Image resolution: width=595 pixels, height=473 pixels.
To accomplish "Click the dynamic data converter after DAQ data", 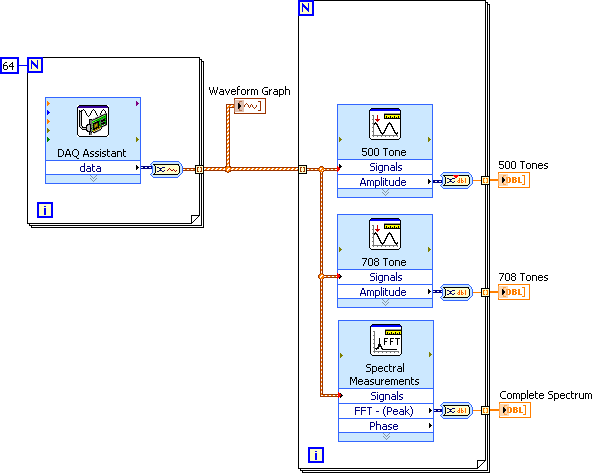I will tap(167, 169).
